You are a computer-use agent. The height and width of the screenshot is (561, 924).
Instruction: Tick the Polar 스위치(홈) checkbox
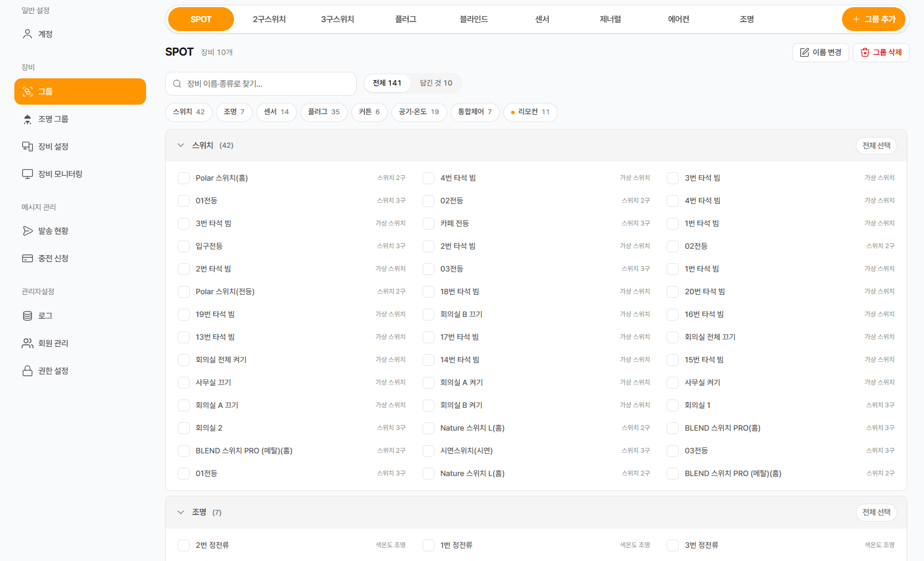(184, 178)
